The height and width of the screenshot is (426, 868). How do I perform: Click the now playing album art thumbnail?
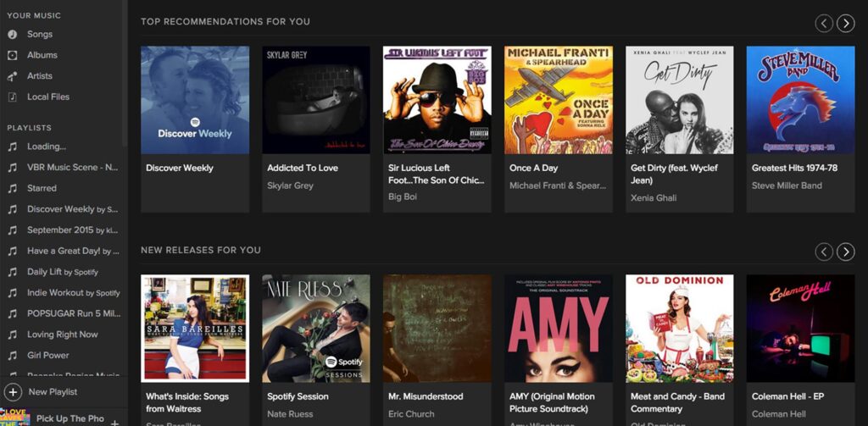click(15, 418)
